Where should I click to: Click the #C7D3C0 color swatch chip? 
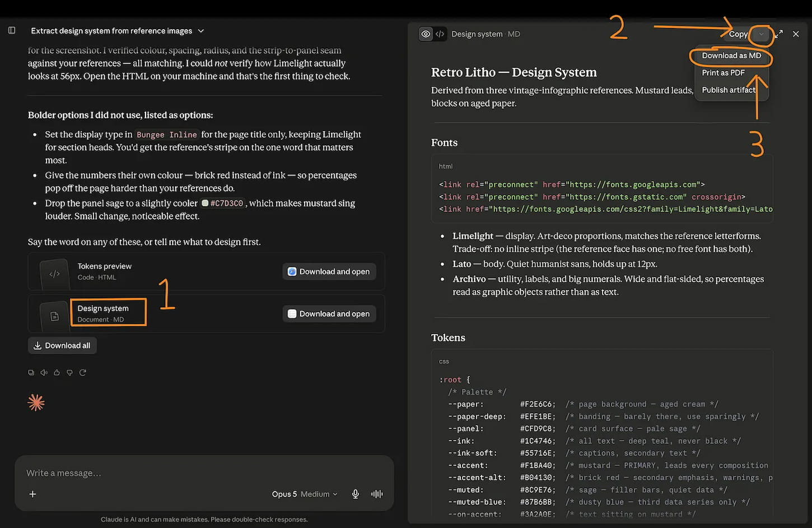coord(222,203)
